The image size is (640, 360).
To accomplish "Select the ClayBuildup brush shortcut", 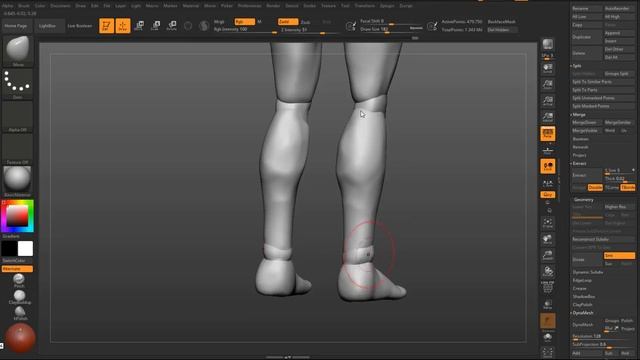I will point(20,297).
